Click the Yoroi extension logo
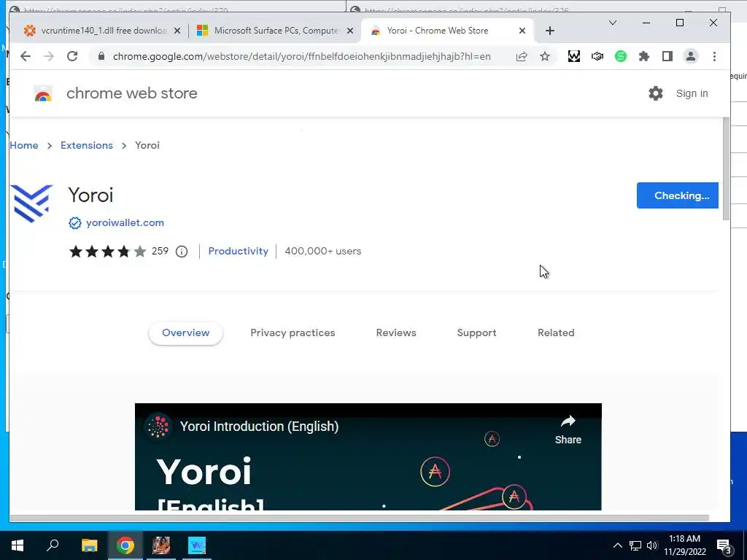The width and height of the screenshot is (747, 560). [31, 203]
